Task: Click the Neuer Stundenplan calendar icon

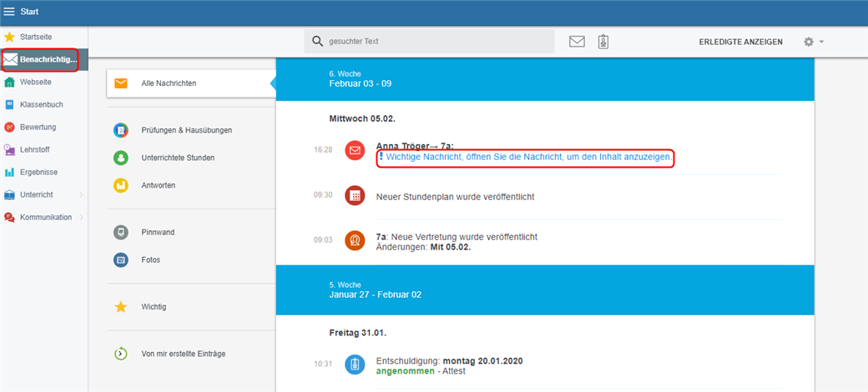Action: [x=354, y=196]
